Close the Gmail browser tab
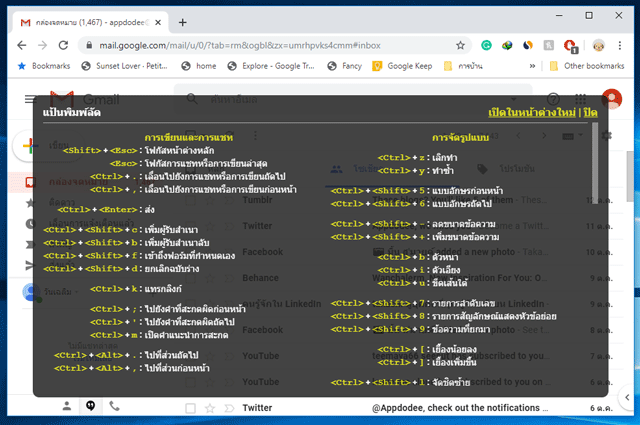This screenshot has height=425, width=640. 158,22
